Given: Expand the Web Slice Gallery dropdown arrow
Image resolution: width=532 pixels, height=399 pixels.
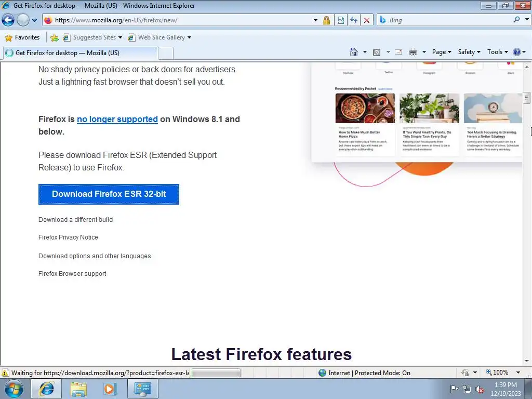Looking at the screenshot, I should (x=189, y=37).
